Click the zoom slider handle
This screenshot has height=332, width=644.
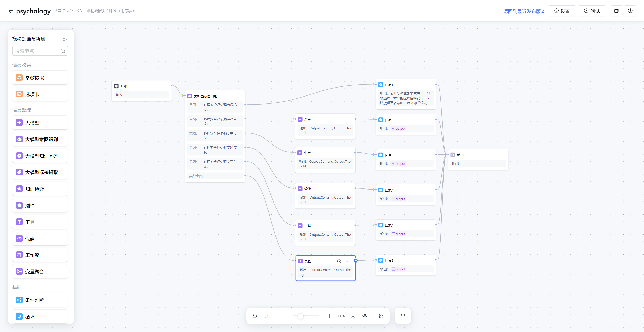301,316
